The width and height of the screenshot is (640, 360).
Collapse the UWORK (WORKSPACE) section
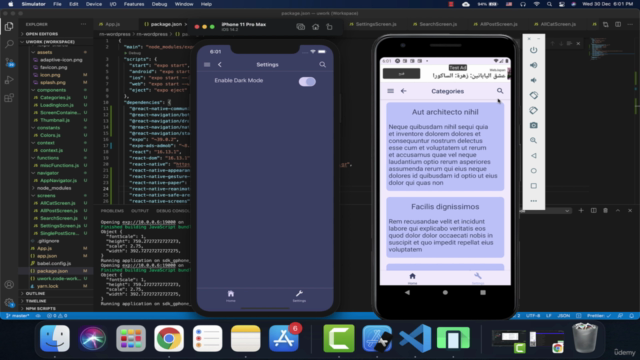50,42
